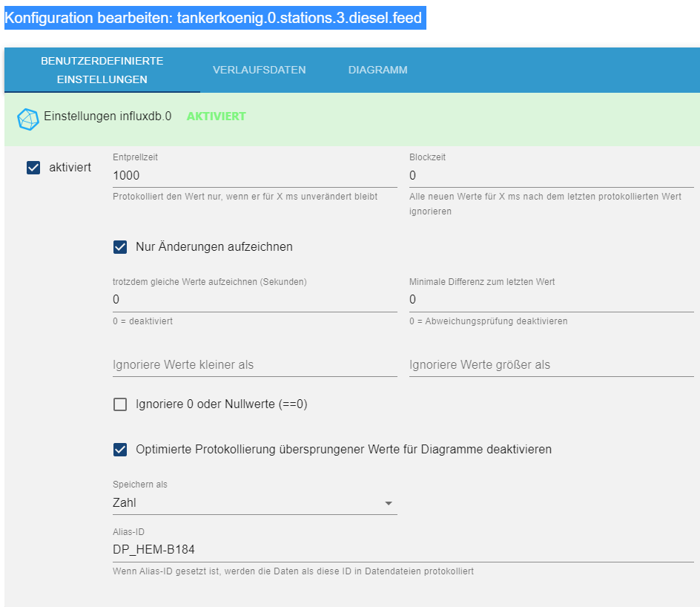700x607 pixels.
Task: Select the Benutzerdefinierte Einstellungen tab
Action: pos(102,70)
